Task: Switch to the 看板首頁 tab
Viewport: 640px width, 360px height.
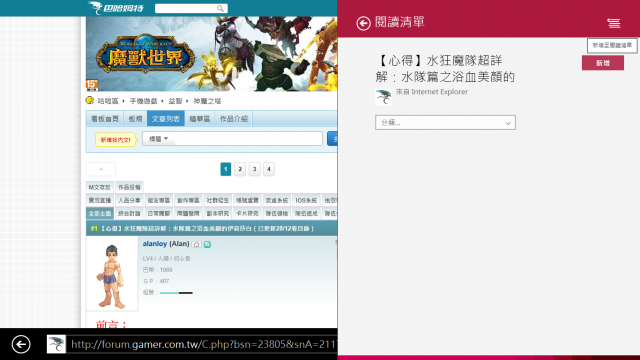Action: click(x=104, y=119)
